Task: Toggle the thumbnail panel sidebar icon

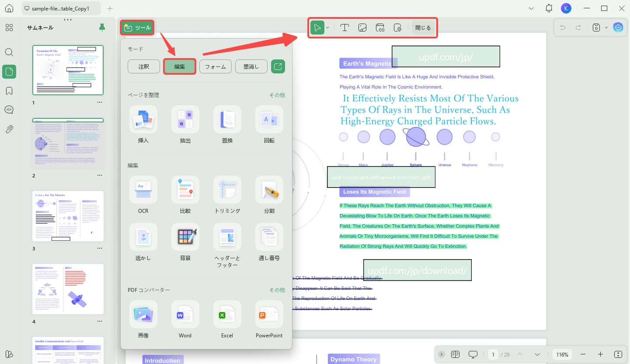Action: (x=9, y=72)
